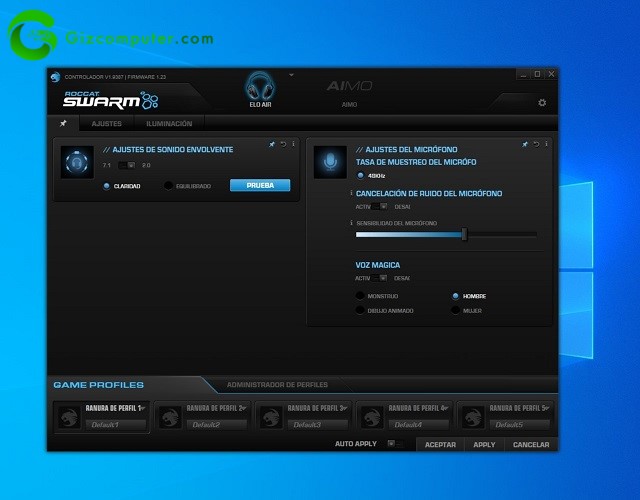Select the Default4 profile name
Viewport: 640px width, 500px height.
419,424
